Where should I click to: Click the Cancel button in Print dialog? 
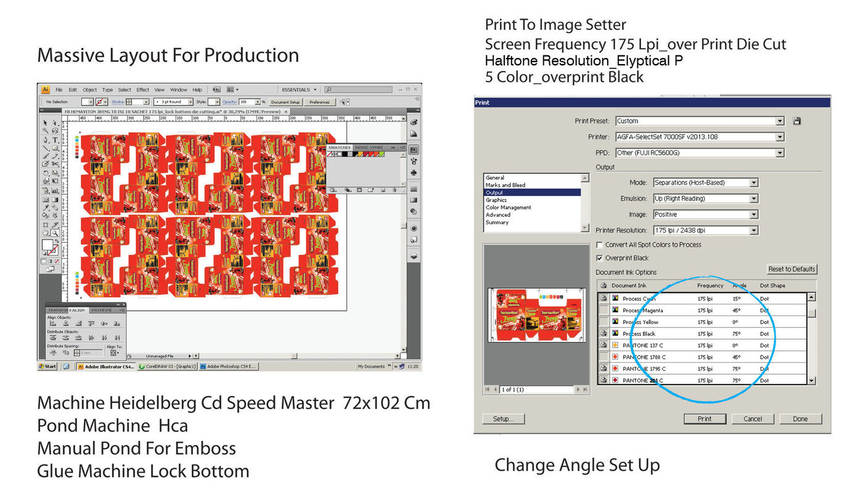tap(753, 419)
